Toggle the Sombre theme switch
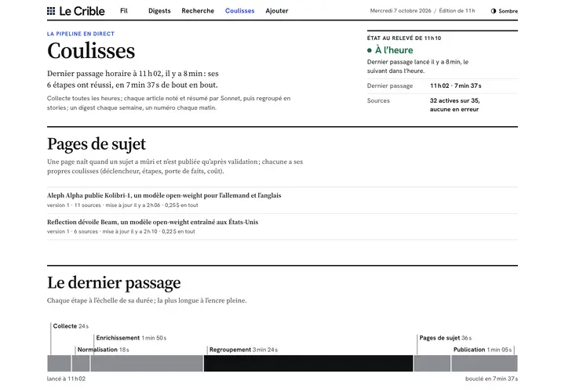The image size is (565, 392). click(x=504, y=11)
